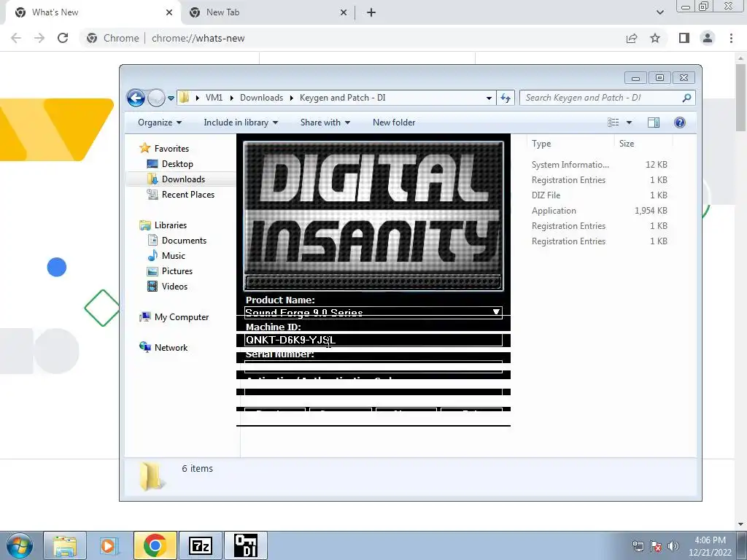
Task: Click the Explorer Back arrow button
Action: click(x=136, y=98)
